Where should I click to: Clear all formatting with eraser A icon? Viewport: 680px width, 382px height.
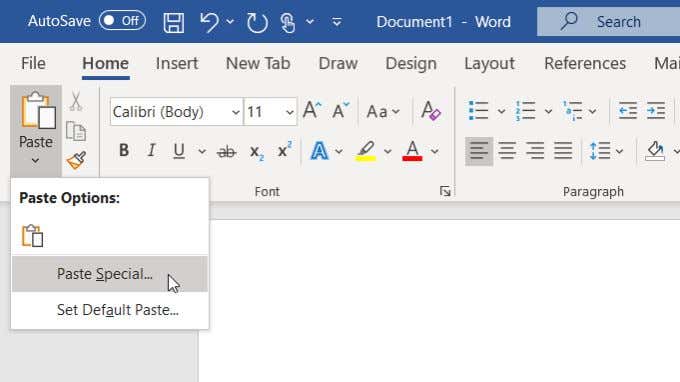point(430,110)
